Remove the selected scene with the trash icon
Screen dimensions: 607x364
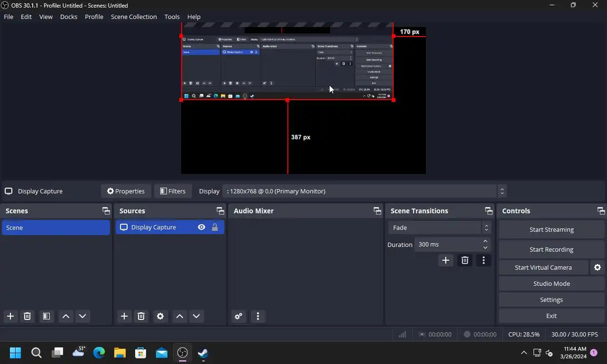tap(28, 316)
